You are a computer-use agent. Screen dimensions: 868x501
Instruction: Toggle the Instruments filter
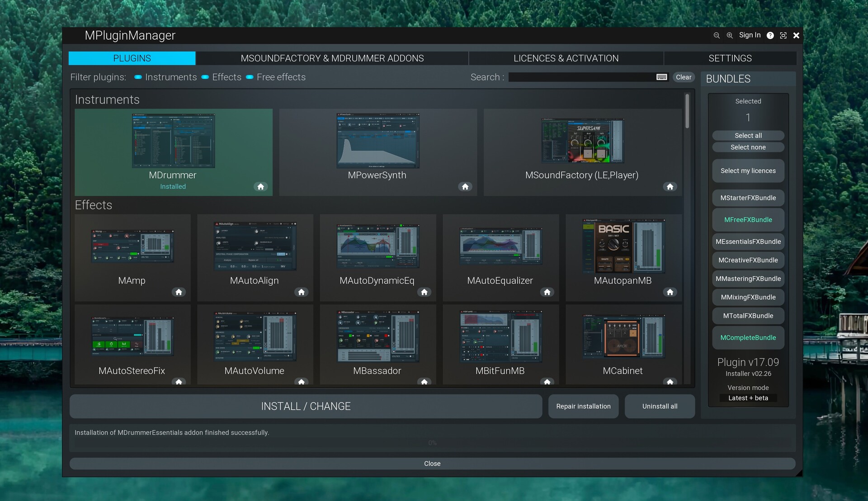coord(165,77)
